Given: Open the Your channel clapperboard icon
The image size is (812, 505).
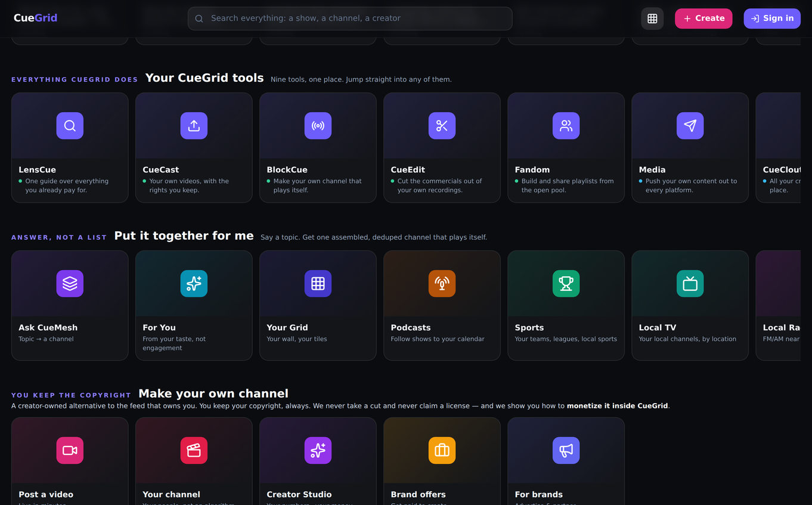Looking at the screenshot, I should [x=194, y=450].
